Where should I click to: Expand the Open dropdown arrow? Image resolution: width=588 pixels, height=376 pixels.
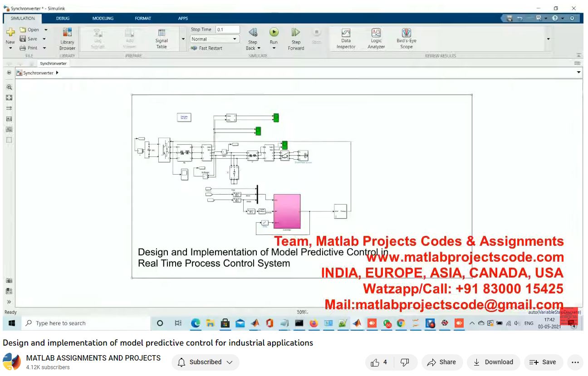coord(45,30)
